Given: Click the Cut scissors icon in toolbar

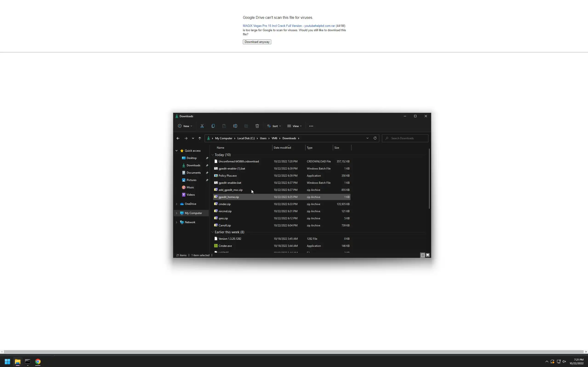Looking at the screenshot, I should pos(202,126).
